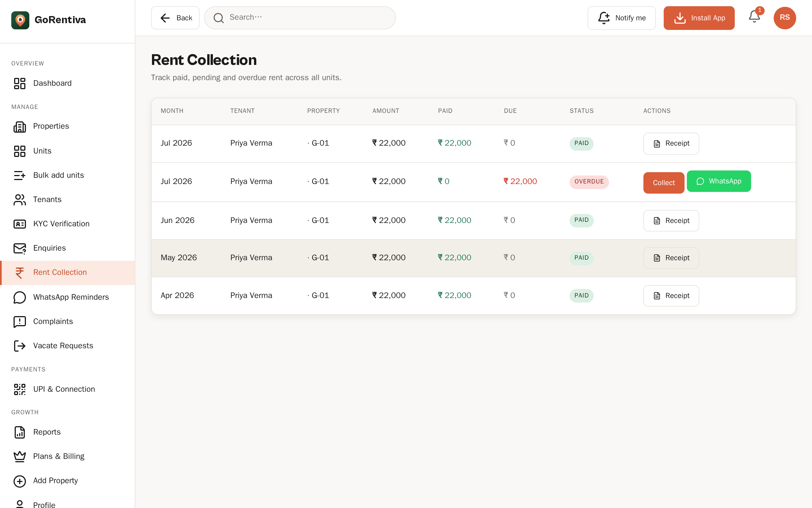Open Reports in Growth section

click(x=67, y=432)
